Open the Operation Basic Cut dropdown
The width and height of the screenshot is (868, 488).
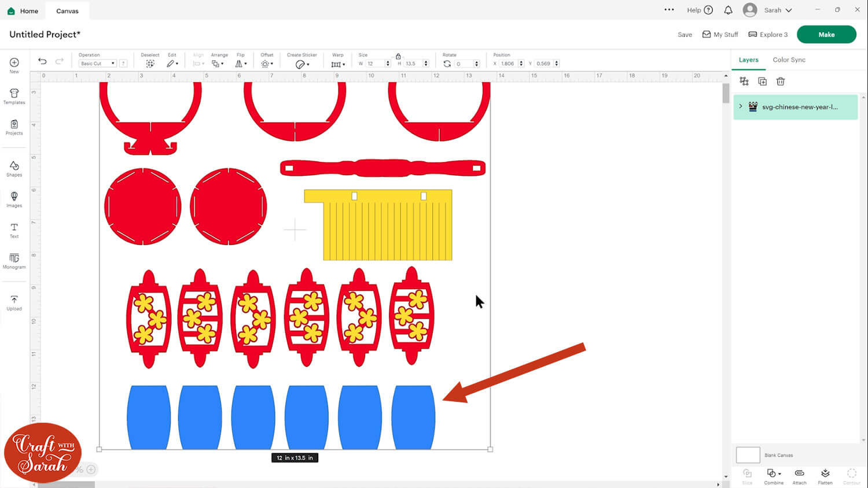point(98,64)
